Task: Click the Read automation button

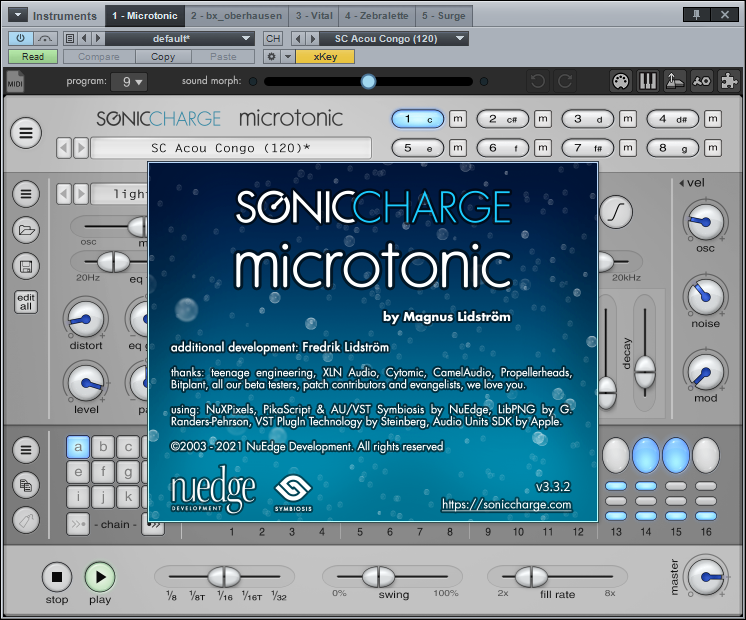Action: [x=33, y=57]
